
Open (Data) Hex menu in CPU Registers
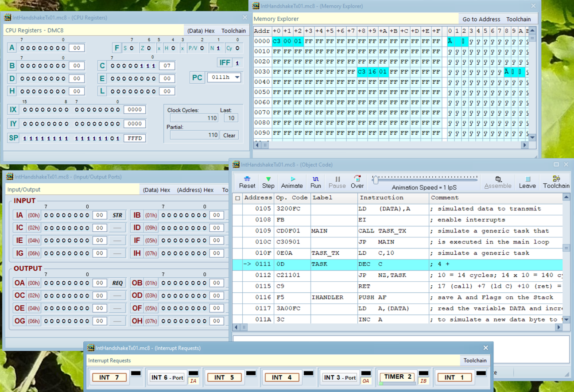point(201,31)
